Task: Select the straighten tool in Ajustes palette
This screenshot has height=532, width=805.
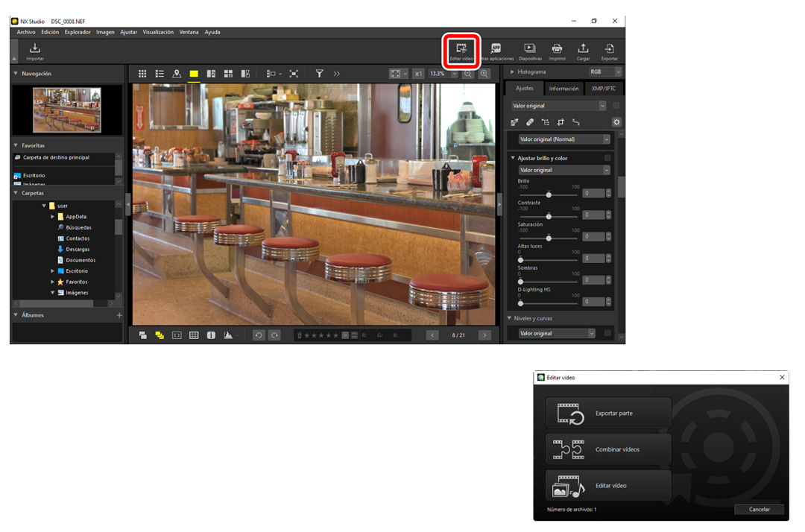Action: point(576,122)
